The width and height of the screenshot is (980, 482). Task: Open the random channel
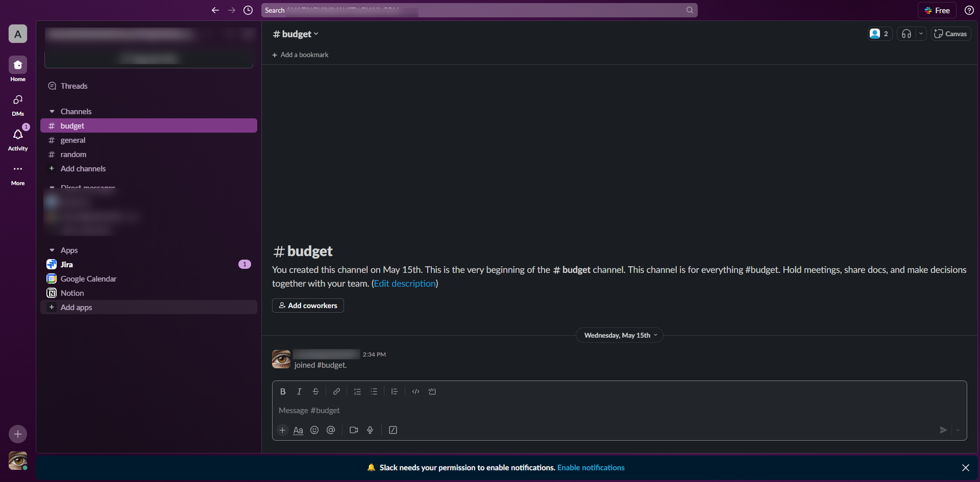(x=149, y=155)
